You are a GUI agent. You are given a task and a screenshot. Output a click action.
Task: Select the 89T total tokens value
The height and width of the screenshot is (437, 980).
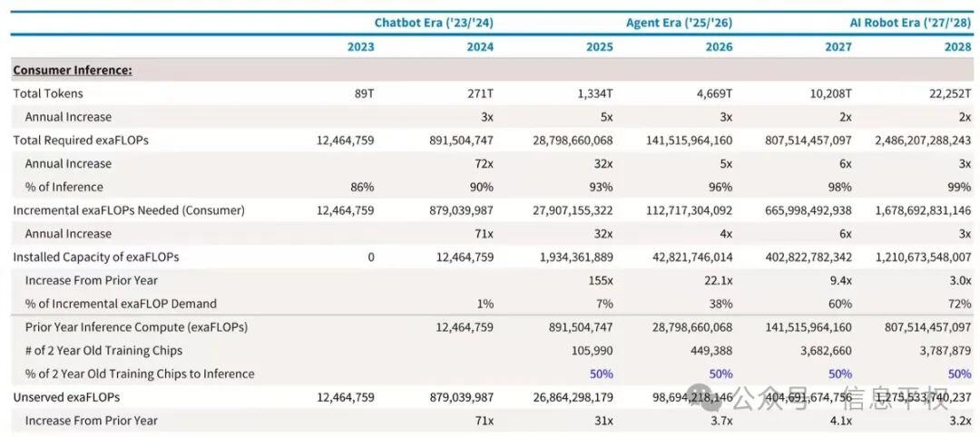click(x=363, y=93)
